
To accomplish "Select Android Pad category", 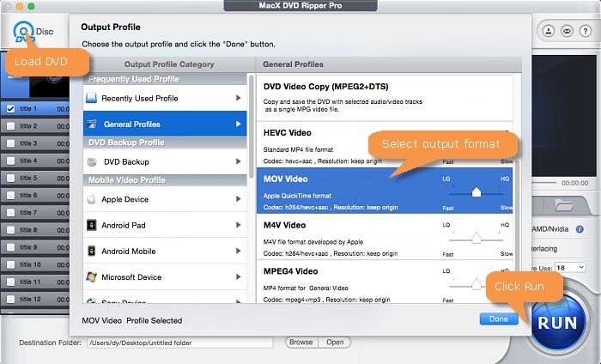I will (x=165, y=225).
